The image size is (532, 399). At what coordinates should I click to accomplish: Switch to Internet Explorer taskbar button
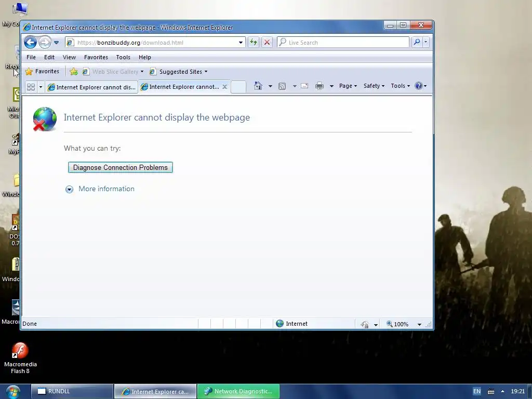(x=155, y=391)
